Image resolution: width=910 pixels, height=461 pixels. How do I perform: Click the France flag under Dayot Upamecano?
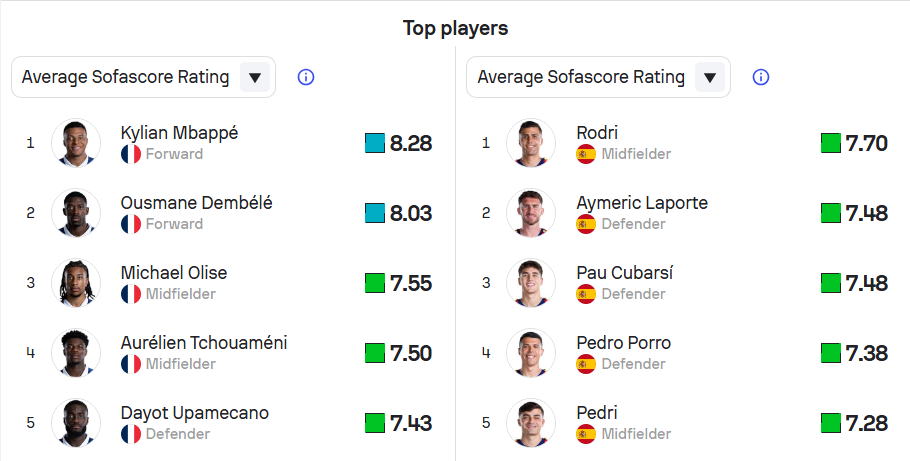[131, 434]
